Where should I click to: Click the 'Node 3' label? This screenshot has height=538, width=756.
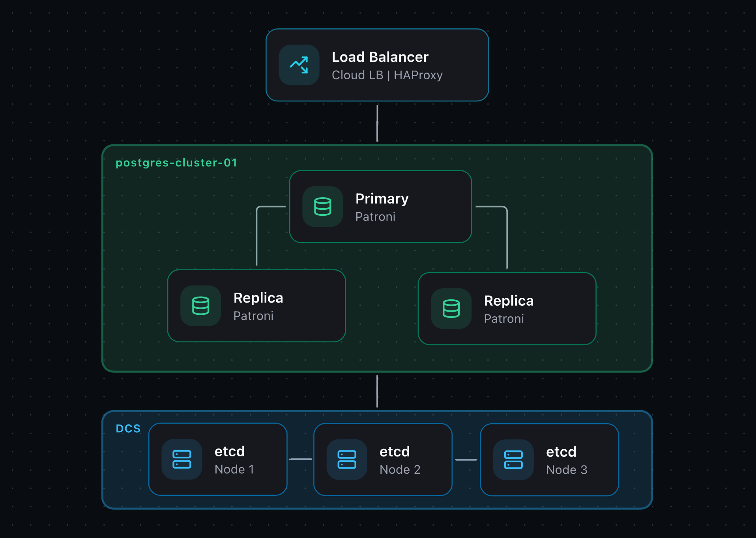coord(567,470)
